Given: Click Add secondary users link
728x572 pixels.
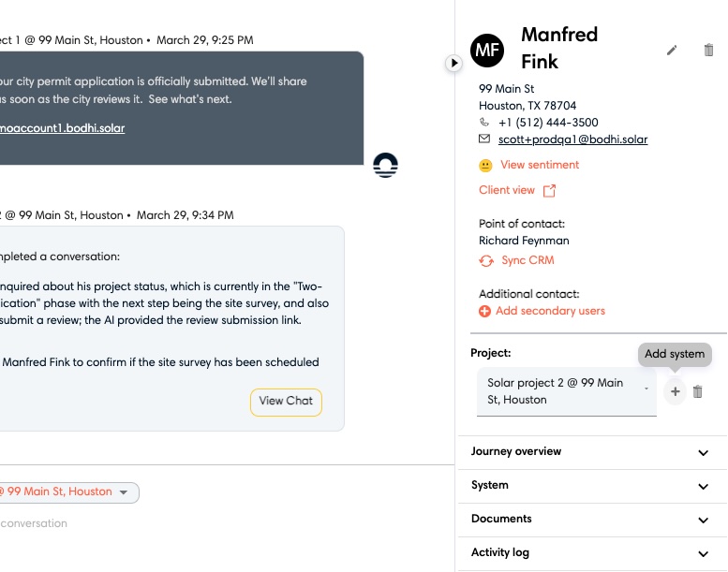Looking at the screenshot, I should coord(549,311).
